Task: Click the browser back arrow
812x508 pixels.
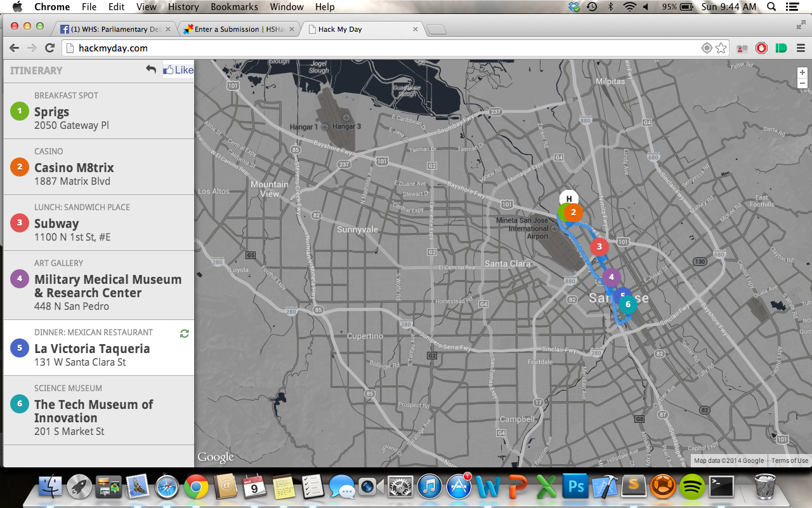Action: click(x=15, y=48)
